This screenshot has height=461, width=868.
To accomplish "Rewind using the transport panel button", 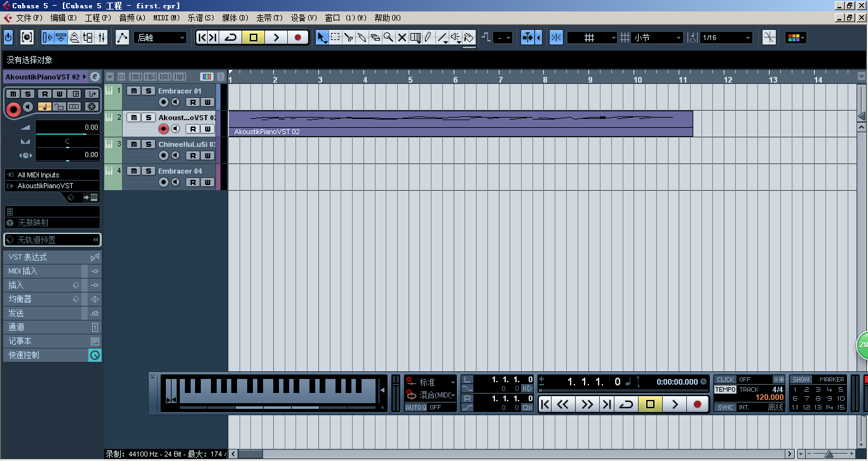I will click(563, 404).
